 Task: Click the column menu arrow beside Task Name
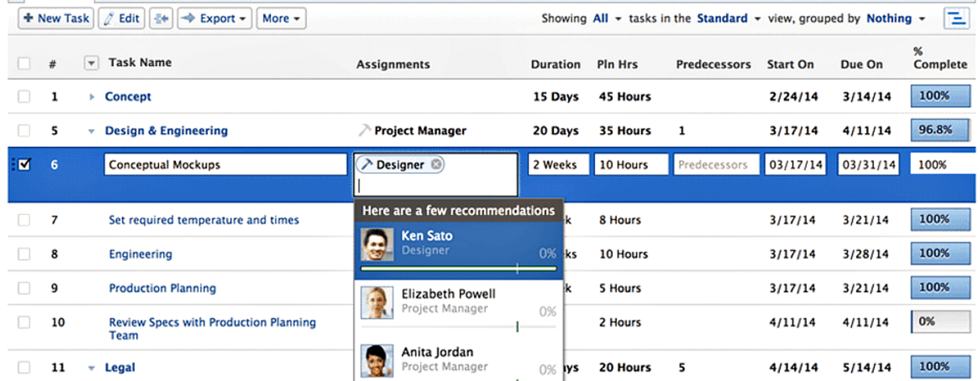pos(91,63)
